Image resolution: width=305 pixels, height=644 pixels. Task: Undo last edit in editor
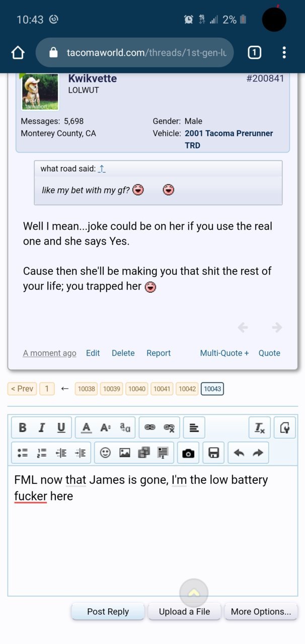tap(239, 453)
